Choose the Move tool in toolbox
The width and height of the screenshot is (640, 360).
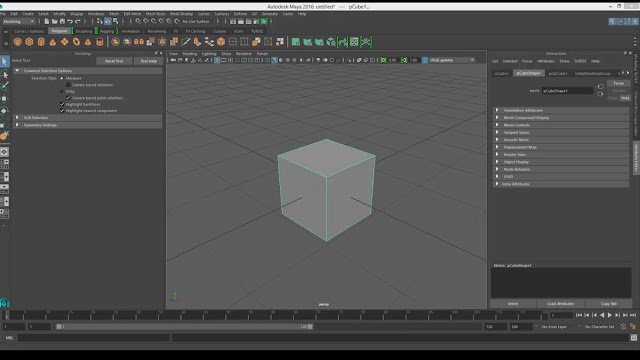4,98
